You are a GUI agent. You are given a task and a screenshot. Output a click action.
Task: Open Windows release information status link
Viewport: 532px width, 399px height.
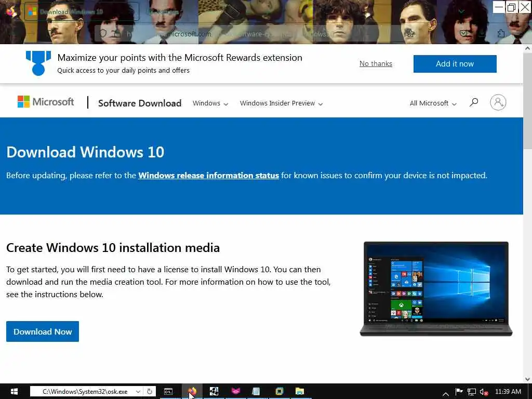pos(209,176)
